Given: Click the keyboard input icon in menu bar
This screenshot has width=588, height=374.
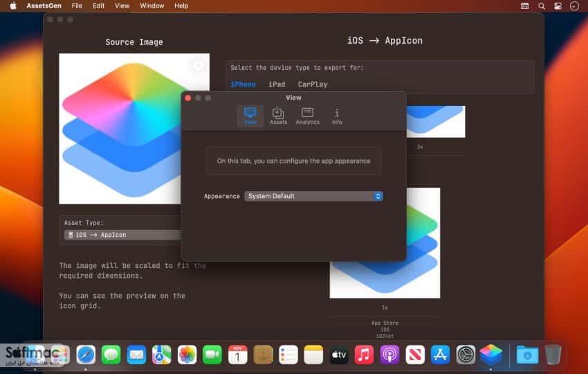Looking at the screenshot, I should coord(524,6).
